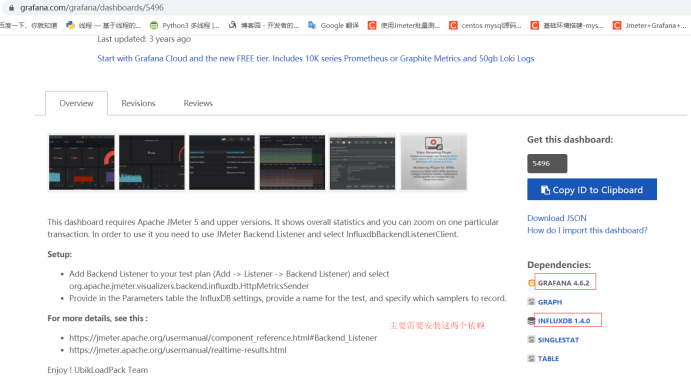The image size is (691, 389).
Task: Click the browser address bar URL
Action: pyautogui.click(x=92, y=8)
